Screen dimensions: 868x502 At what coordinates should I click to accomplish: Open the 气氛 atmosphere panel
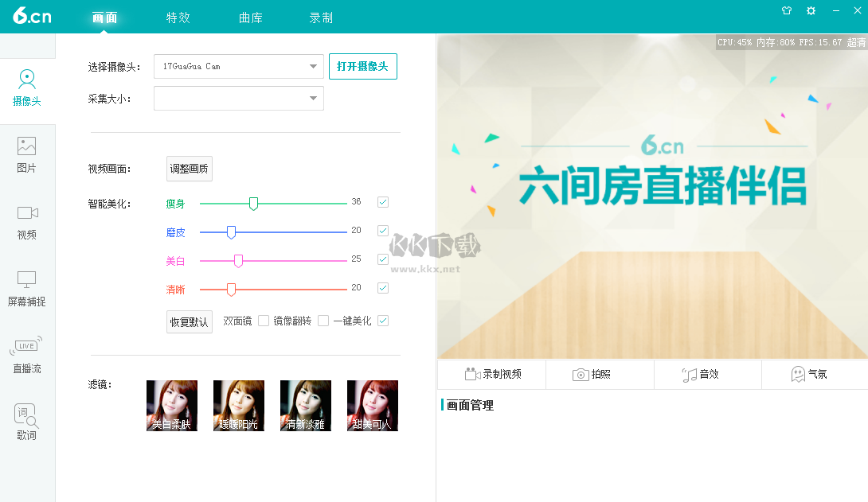coord(815,374)
